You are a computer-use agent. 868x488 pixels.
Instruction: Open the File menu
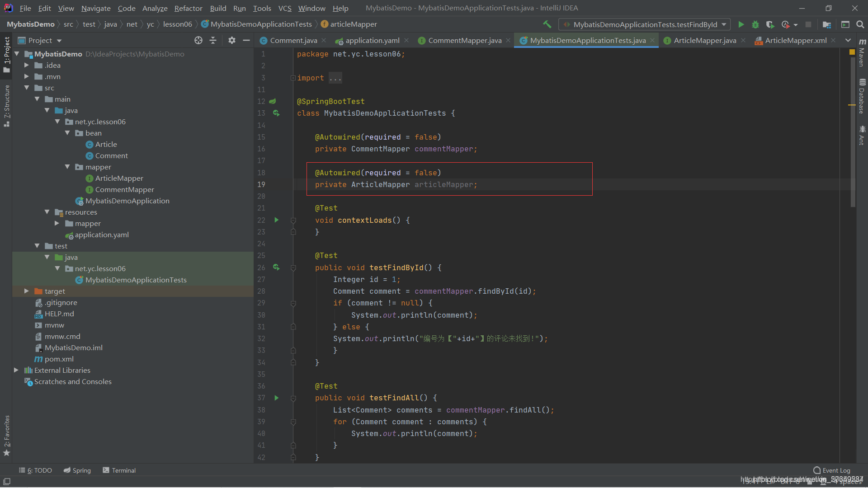pyautogui.click(x=25, y=8)
